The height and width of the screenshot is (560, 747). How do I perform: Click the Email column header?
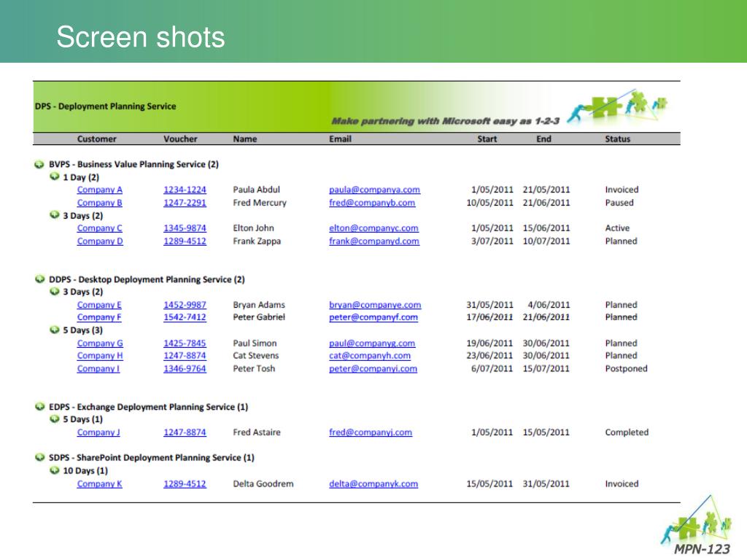[340, 139]
